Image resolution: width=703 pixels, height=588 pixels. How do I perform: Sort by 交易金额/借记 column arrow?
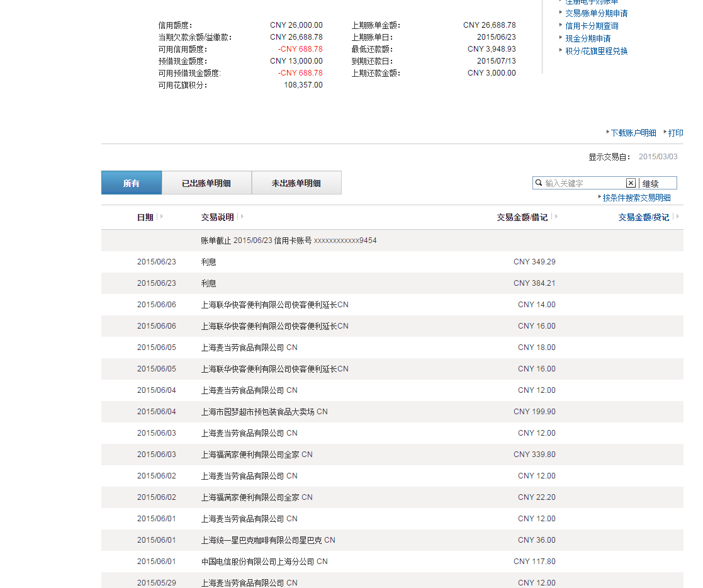pyautogui.click(x=556, y=217)
